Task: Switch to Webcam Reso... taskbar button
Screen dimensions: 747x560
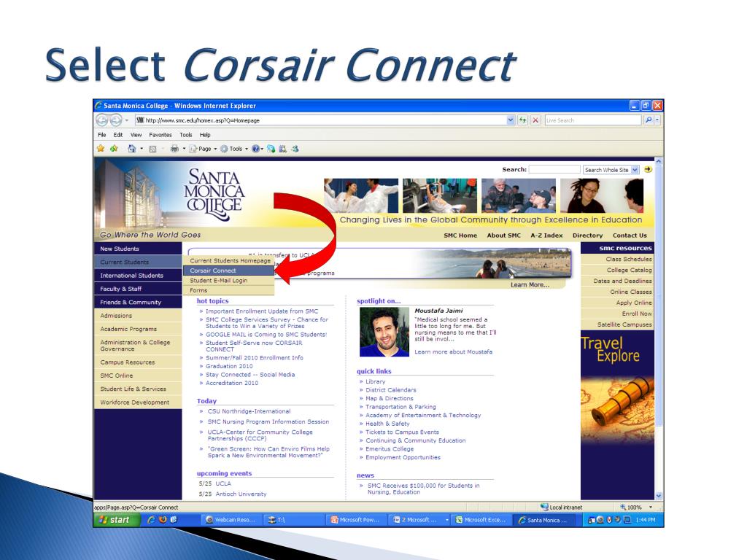Action: (x=231, y=520)
